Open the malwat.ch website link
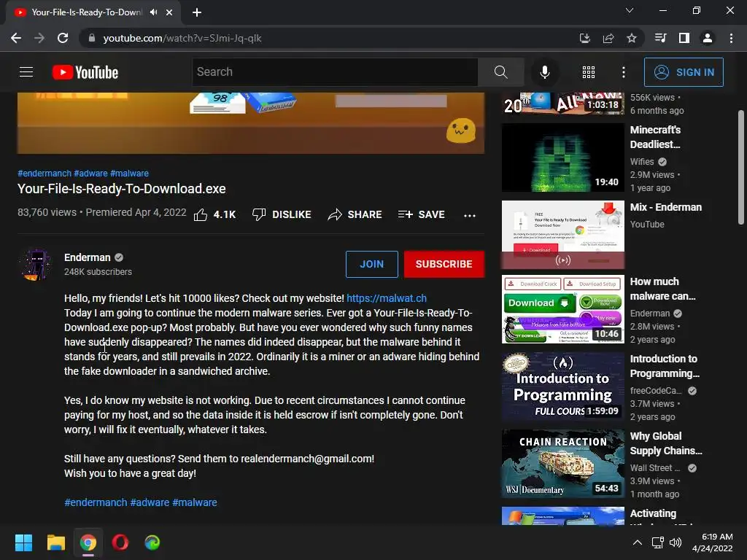The height and width of the screenshot is (560, 747). [387, 298]
